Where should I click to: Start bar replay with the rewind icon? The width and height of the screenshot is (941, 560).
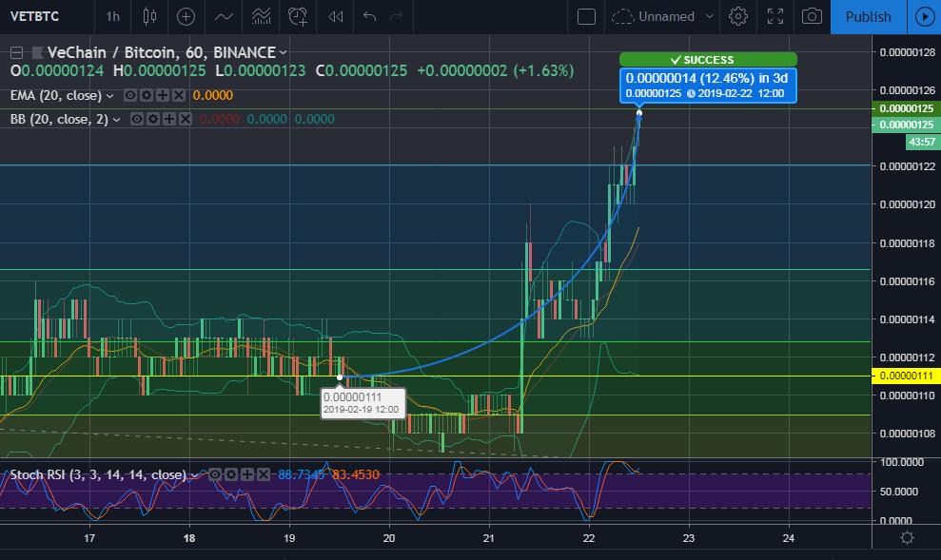tap(336, 16)
